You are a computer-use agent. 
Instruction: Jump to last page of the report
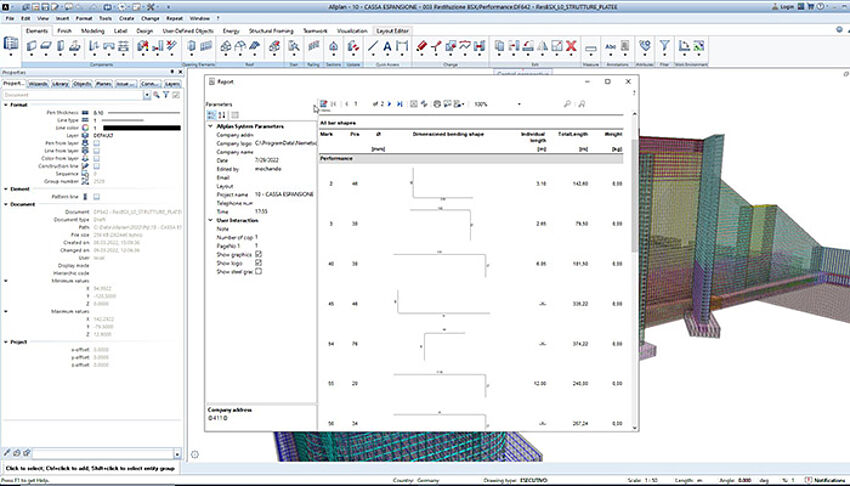(400, 104)
